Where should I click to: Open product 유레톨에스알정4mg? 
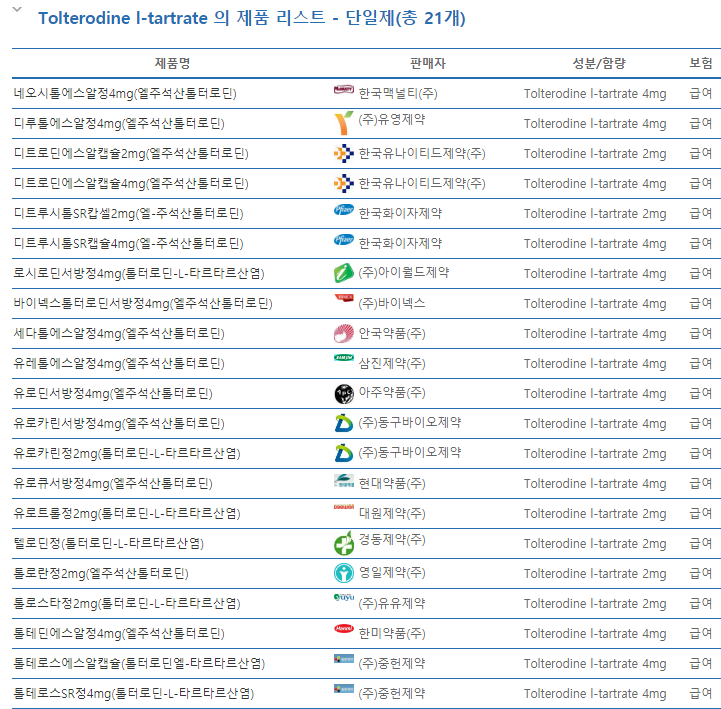click(x=119, y=364)
